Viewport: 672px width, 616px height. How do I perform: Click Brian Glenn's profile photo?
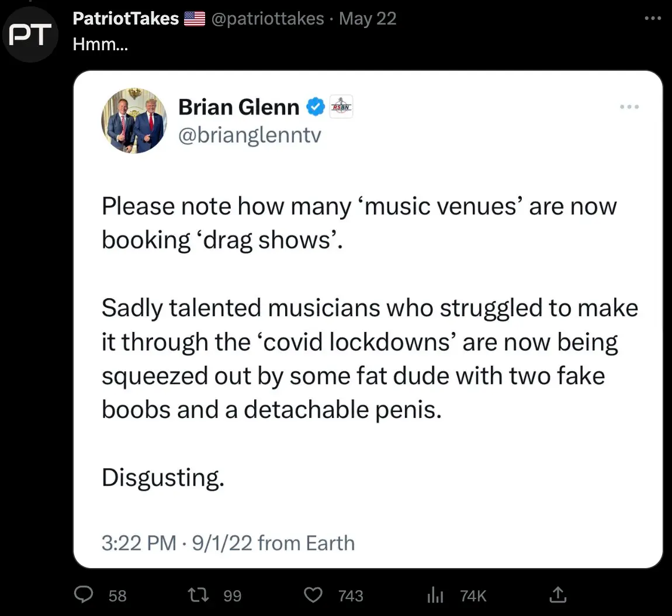pyautogui.click(x=134, y=121)
